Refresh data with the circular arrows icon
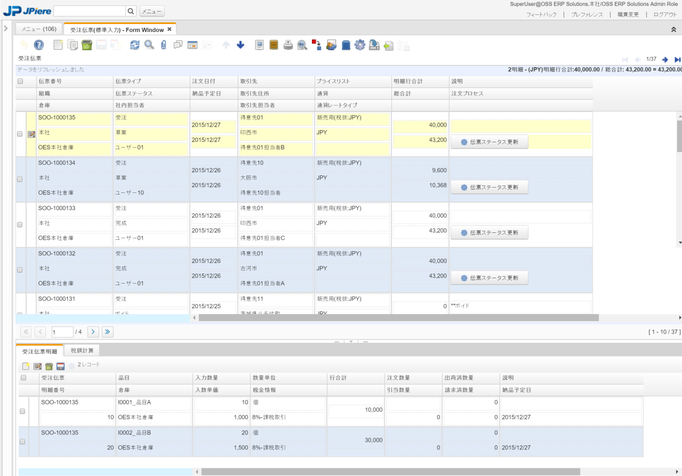This screenshot has width=682, height=476. (135, 45)
